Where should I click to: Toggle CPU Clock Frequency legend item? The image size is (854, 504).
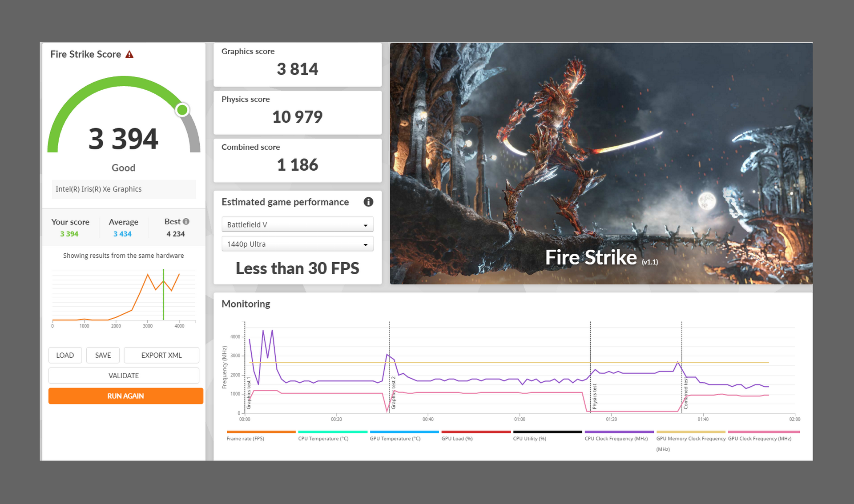click(616, 438)
